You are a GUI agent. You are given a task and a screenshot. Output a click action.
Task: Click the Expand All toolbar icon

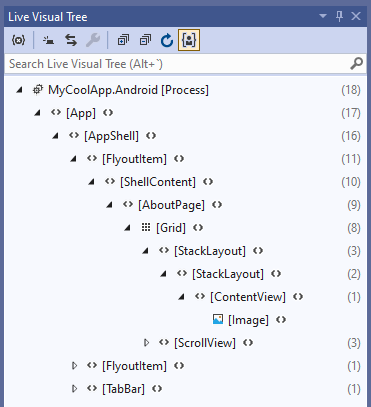point(123,40)
